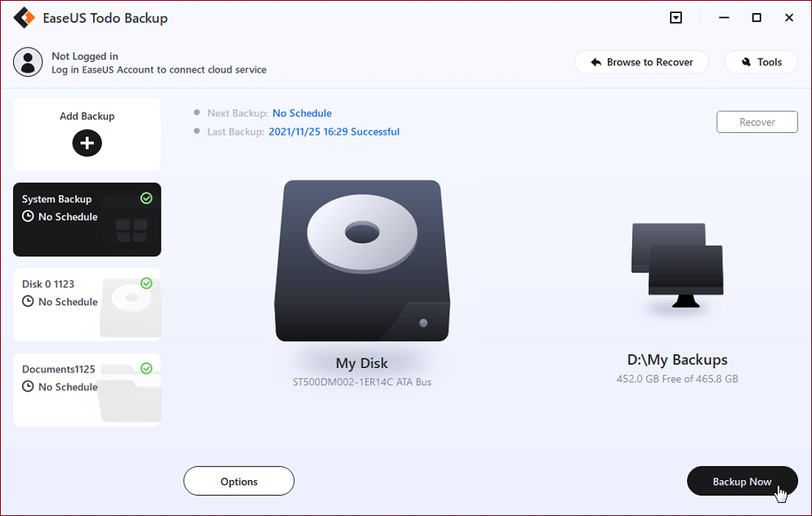Image resolution: width=812 pixels, height=516 pixels.
Task: Open the Tools menu
Action: (x=761, y=62)
